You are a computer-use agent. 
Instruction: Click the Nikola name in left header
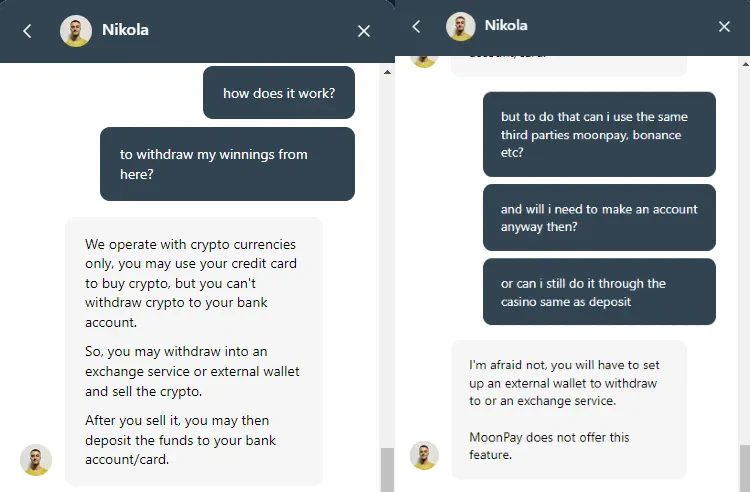pos(125,30)
